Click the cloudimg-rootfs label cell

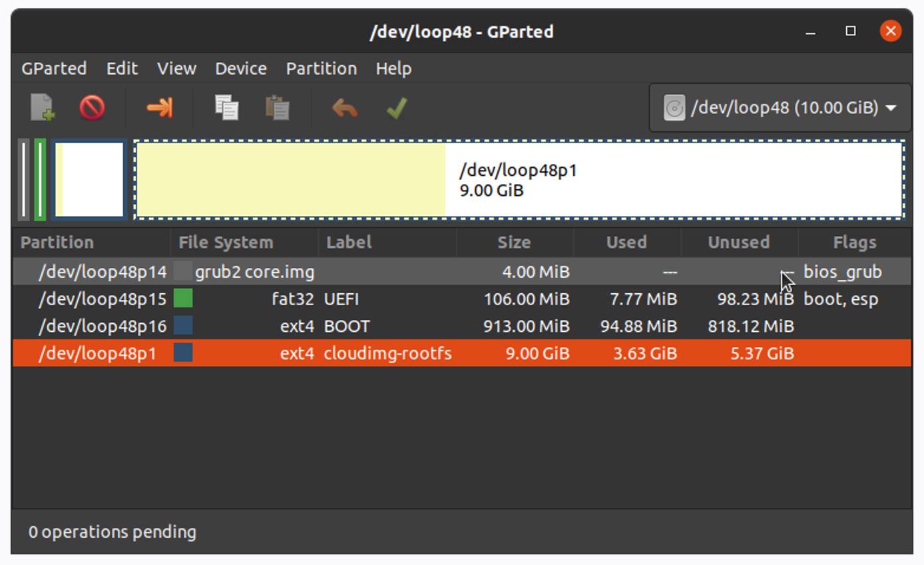click(x=387, y=353)
